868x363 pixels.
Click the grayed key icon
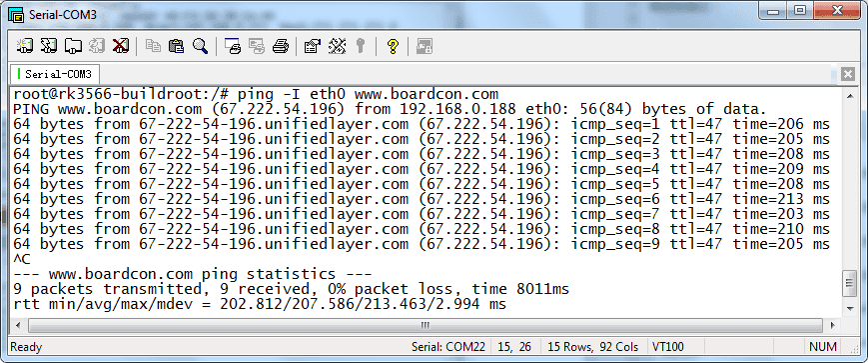tap(361, 46)
